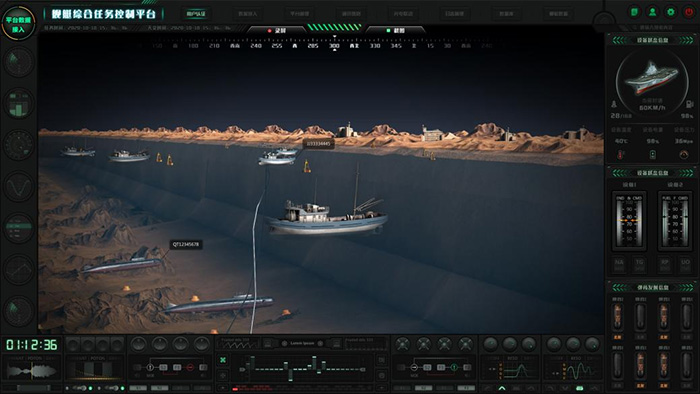Open the user profile icon
Screen dimensions: 700x394
point(652,12)
